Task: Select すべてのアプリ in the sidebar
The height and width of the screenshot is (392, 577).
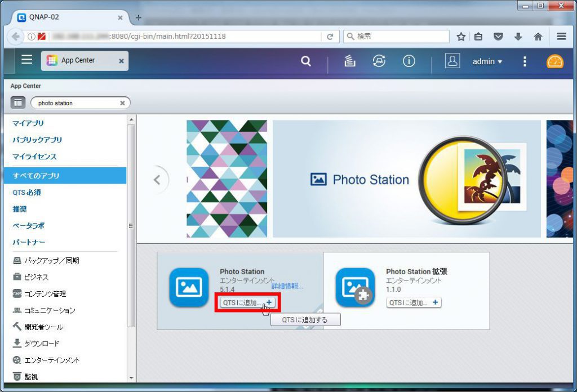Action: (x=65, y=175)
